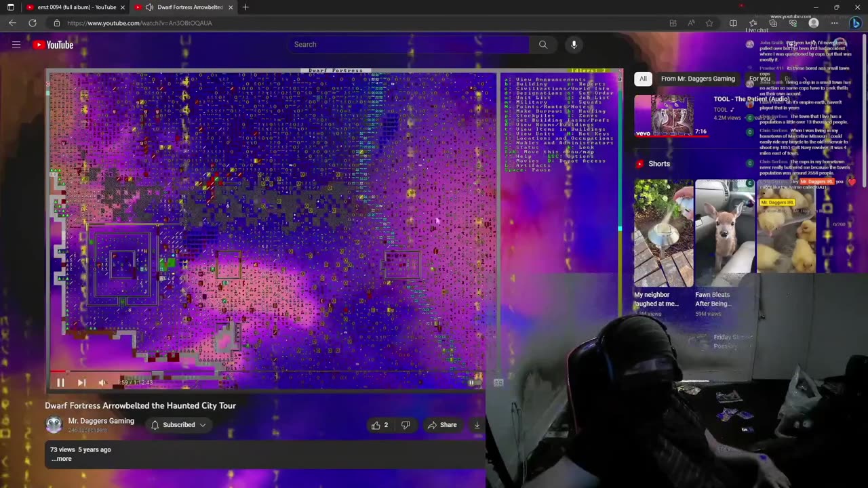Screen dimensions: 868x488
Task: Open the Favorites list icon
Action: pos(753,23)
